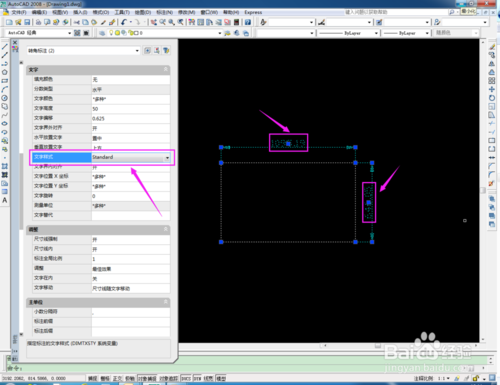Image resolution: width=500 pixels, height=385 pixels.
Task: Select the Arc tool in Draw toolbar
Action: coord(5,89)
